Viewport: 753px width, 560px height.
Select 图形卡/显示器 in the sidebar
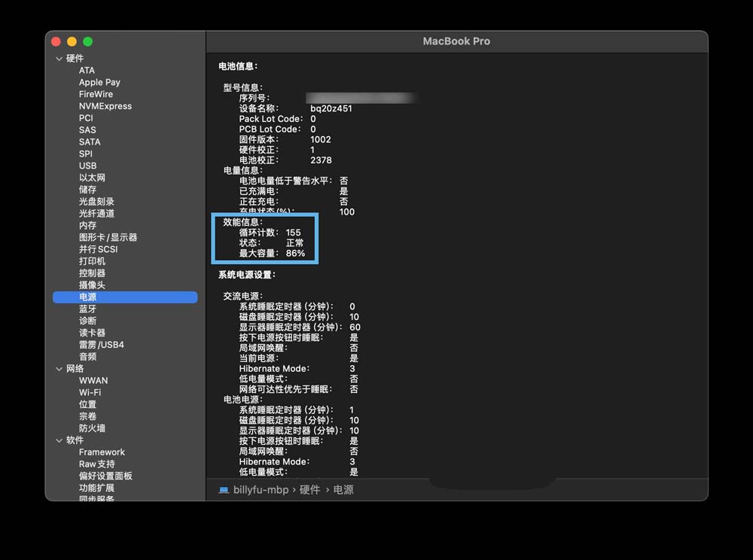108,238
